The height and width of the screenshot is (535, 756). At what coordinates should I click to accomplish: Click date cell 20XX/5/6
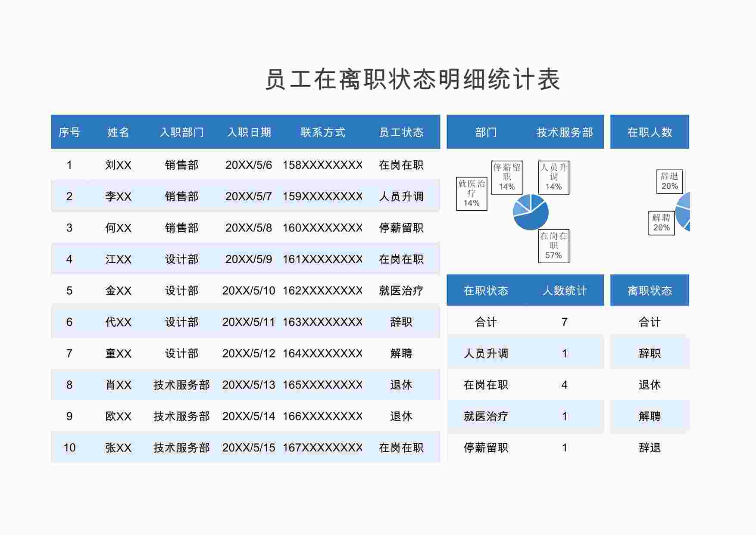coord(249,165)
